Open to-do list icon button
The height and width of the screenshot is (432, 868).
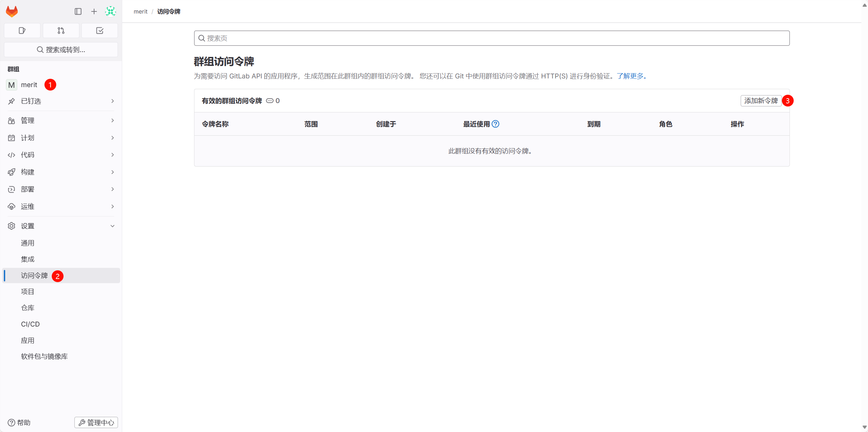[100, 31]
